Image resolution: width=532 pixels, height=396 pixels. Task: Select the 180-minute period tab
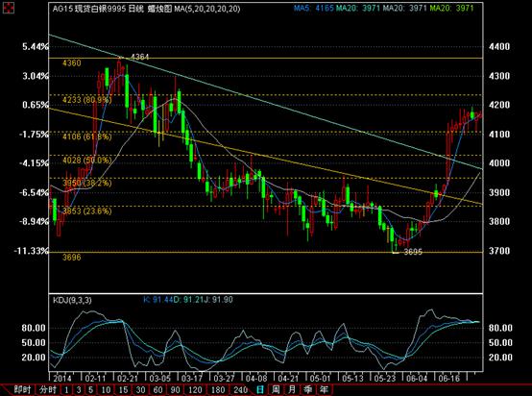[x=218, y=389]
